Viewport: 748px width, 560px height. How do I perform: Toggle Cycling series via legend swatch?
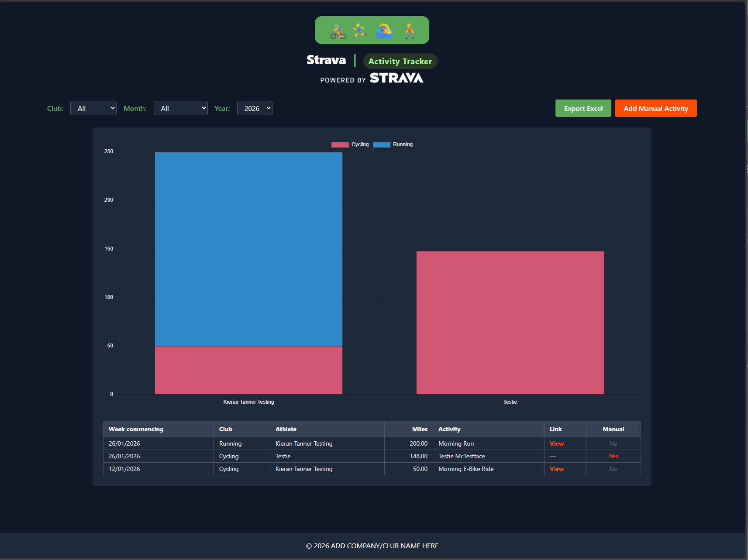[x=340, y=144]
